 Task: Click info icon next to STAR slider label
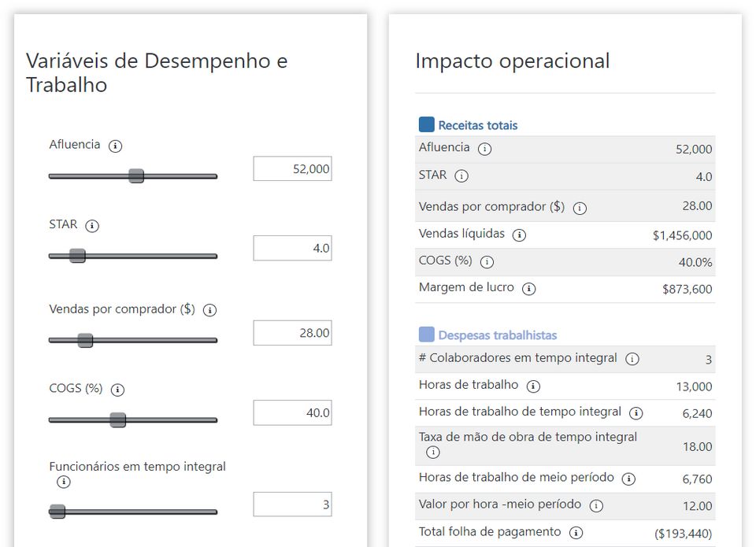(92, 226)
